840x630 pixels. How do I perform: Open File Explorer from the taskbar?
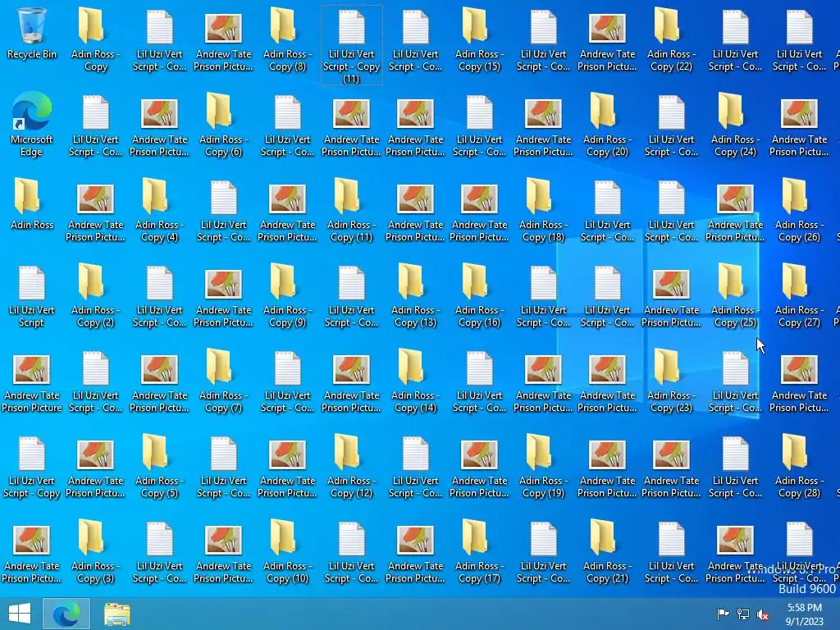click(x=116, y=614)
